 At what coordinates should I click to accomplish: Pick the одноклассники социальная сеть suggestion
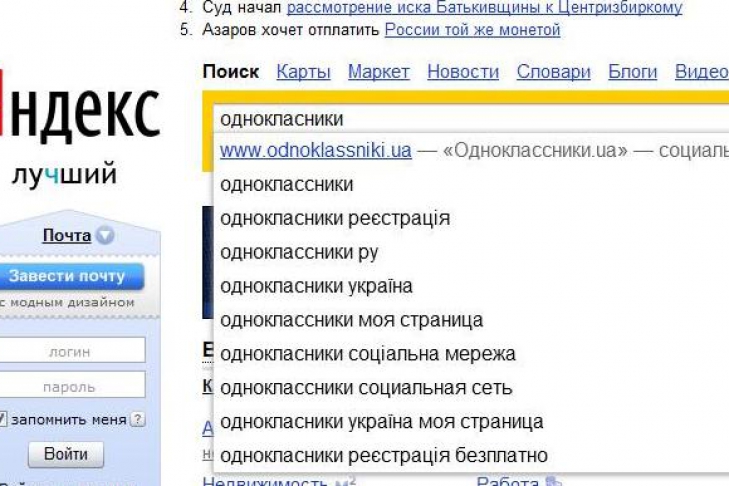tap(366, 388)
